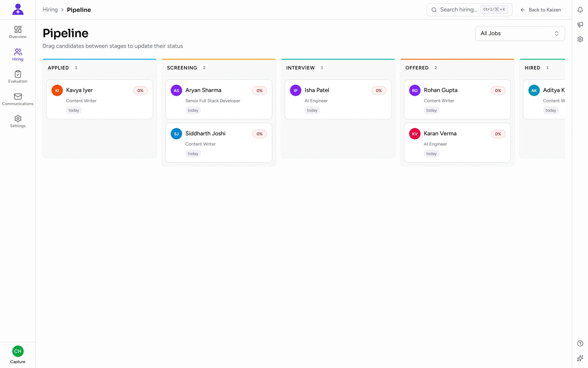Image resolution: width=588 pixels, height=368 pixels.
Task: Select the SCREENING column header
Action: tap(182, 68)
